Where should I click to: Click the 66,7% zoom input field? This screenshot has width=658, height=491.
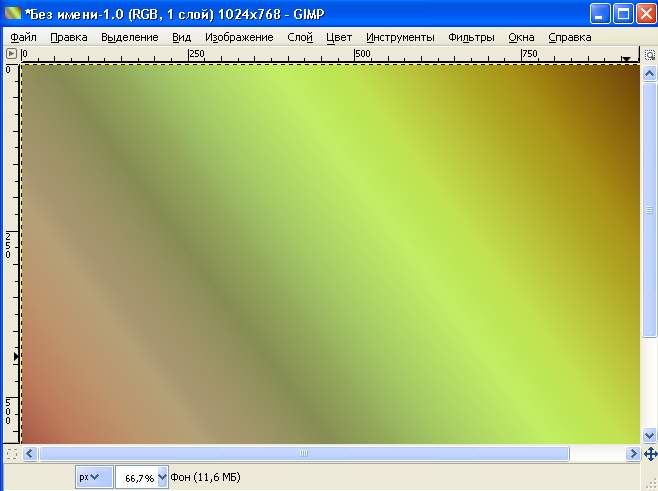pyautogui.click(x=137, y=478)
